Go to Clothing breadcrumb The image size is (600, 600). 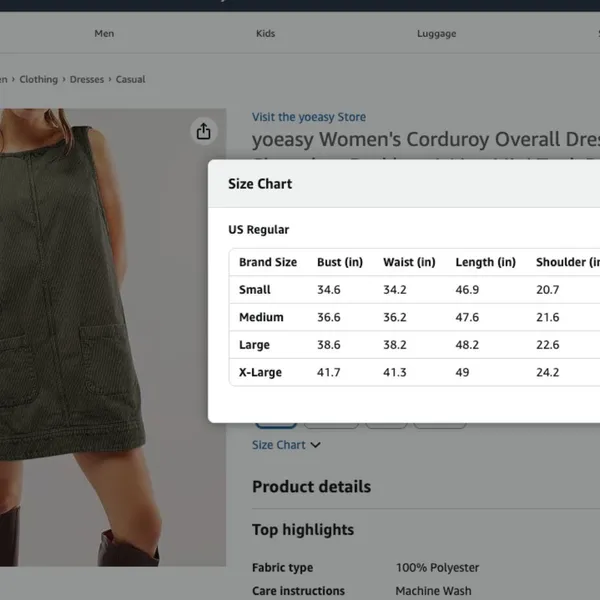click(x=39, y=79)
